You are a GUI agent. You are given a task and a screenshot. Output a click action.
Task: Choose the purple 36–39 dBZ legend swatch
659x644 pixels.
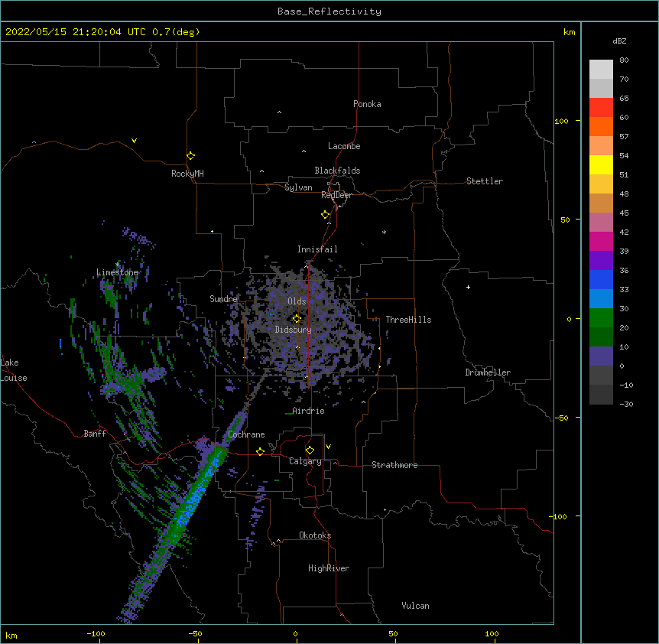click(x=601, y=261)
